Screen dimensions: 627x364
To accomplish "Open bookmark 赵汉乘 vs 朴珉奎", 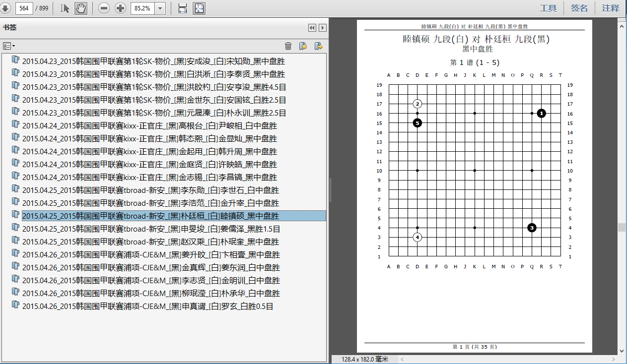I will coord(150,242).
